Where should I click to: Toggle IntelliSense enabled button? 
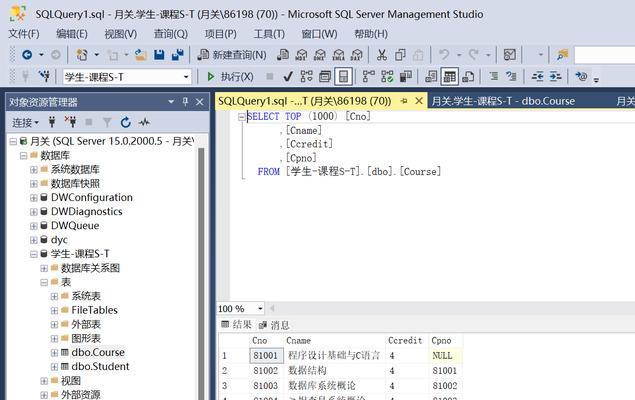343,77
